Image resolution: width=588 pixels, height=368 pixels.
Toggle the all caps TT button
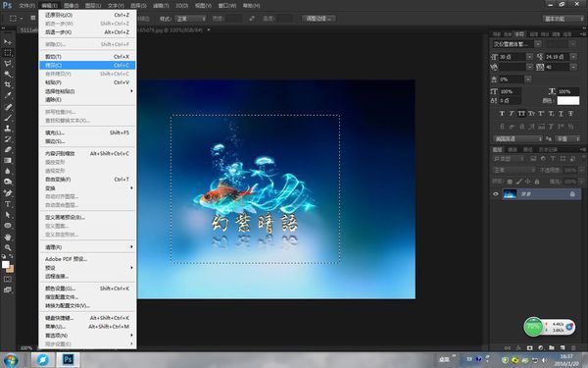tap(521, 114)
